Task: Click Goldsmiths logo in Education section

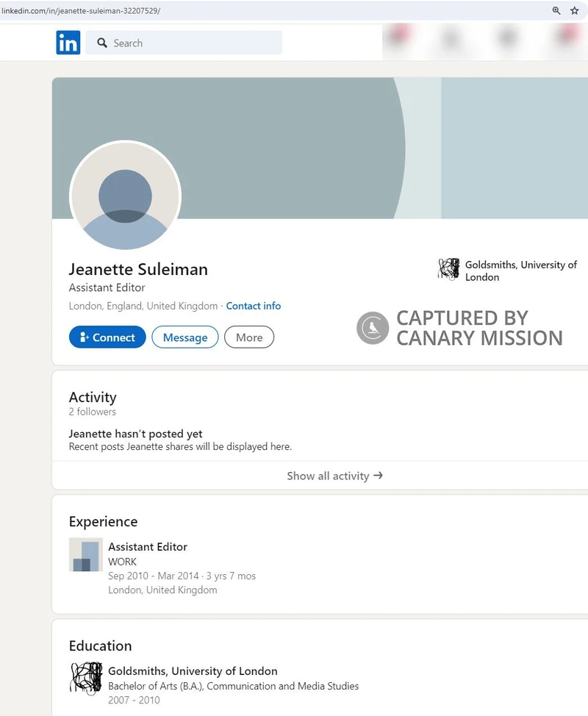Action: click(86, 679)
